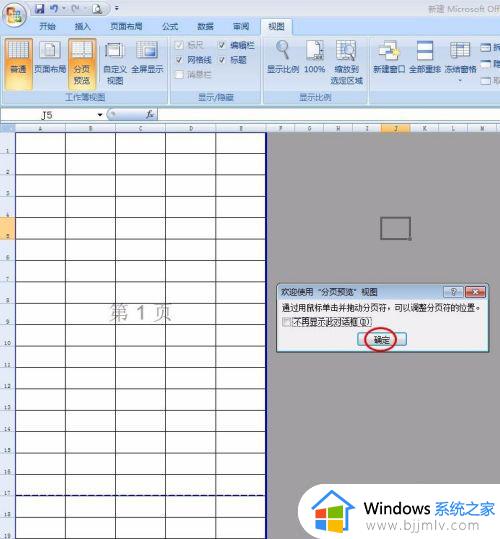Open the Home (开始) ribbon tab

[x=47, y=26]
